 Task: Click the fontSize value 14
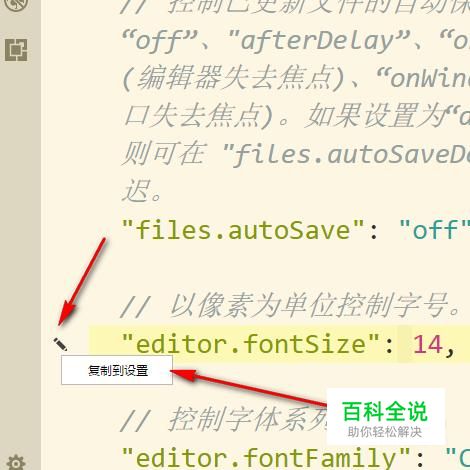tap(428, 345)
